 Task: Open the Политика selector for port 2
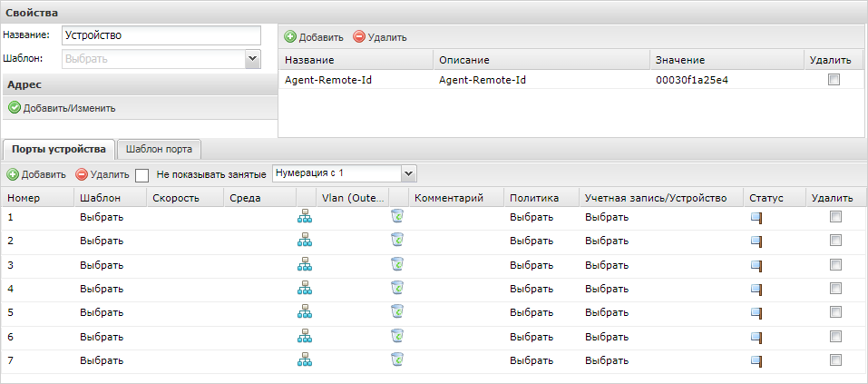pos(531,241)
